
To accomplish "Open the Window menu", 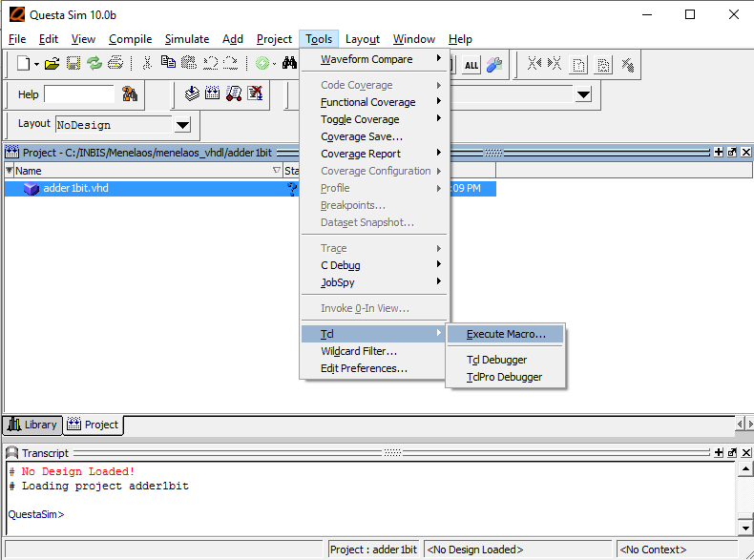I will 414,39.
